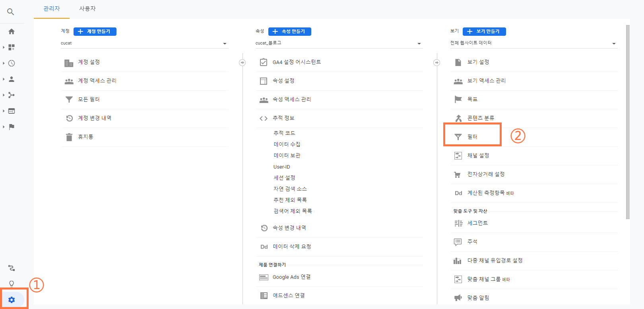The image size is (644, 309).
Task: Open 속성 액세스 관리 link
Action: click(292, 99)
